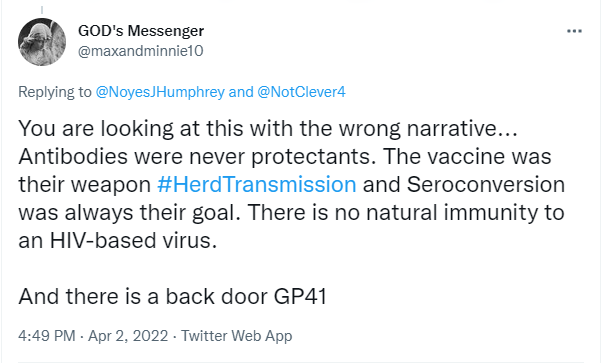The width and height of the screenshot is (602, 363).
Task: Click the Apr 2, 2022 date
Action: [x=128, y=336]
